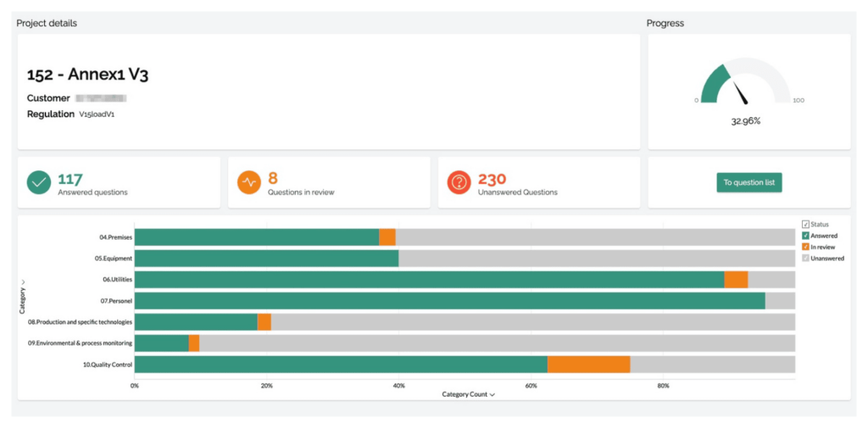Screen dimensions: 868x428
Task: Uncheck the In review legend checkbox
Action: pos(805,247)
